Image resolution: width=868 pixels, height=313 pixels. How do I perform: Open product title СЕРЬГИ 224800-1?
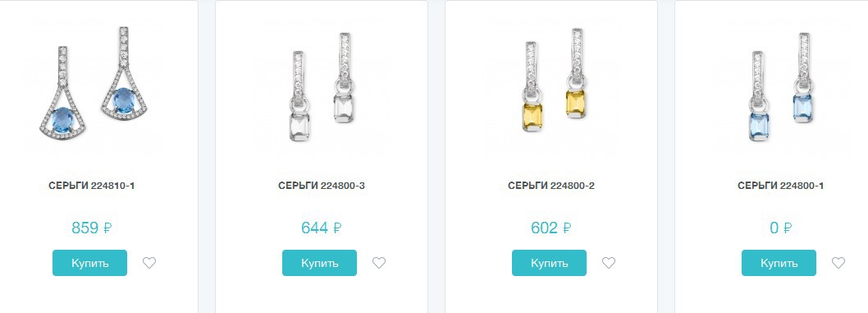[x=780, y=186]
